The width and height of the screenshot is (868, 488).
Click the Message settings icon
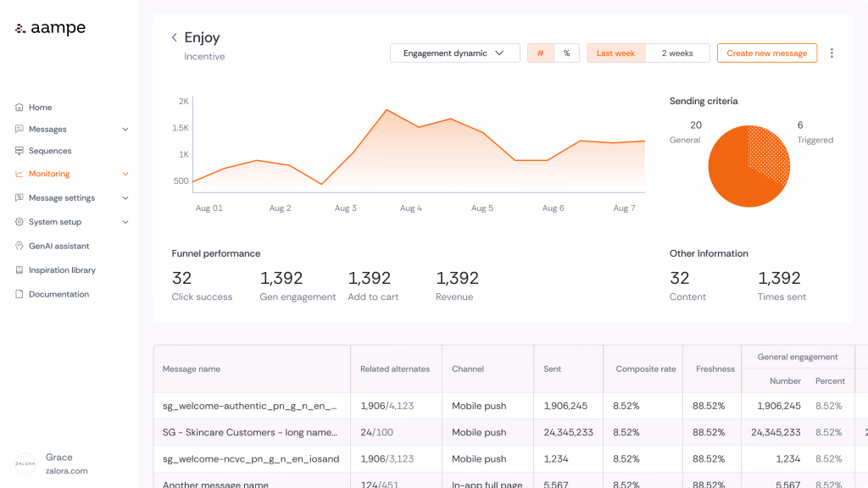click(19, 197)
